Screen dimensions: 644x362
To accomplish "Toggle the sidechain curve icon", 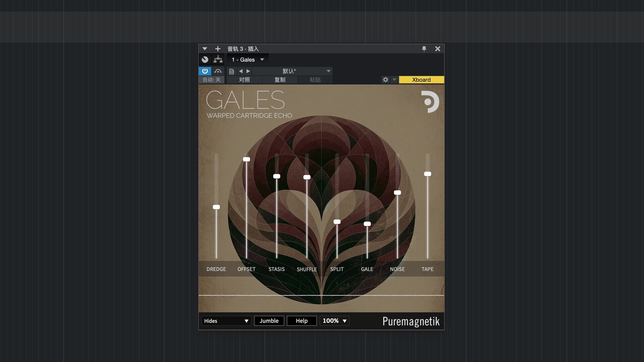I will click(x=218, y=71).
